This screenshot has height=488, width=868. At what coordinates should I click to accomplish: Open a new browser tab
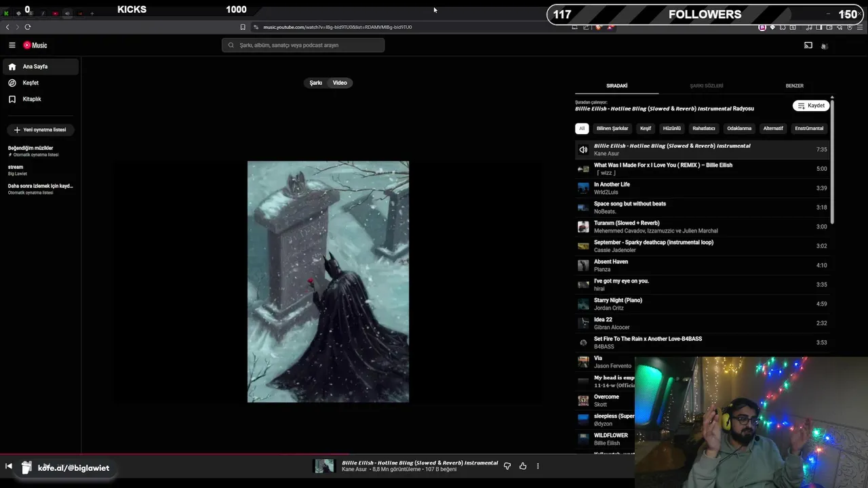click(92, 14)
